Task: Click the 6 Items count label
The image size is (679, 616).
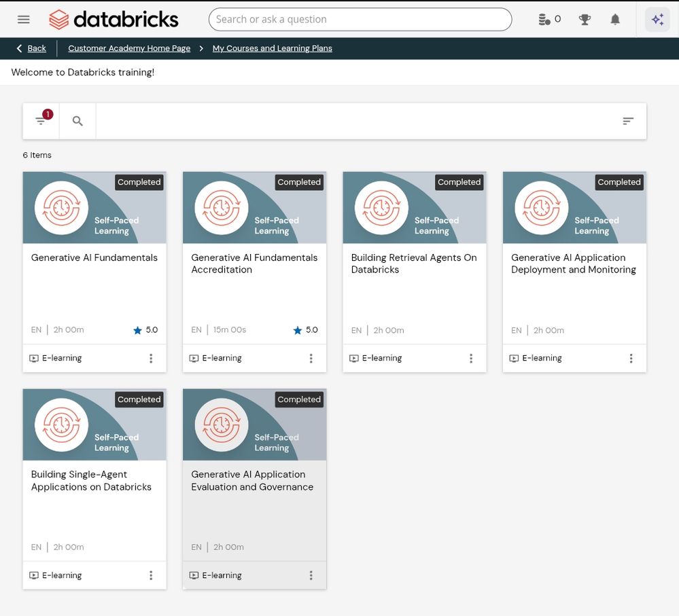Action: [x=37, y=155]
